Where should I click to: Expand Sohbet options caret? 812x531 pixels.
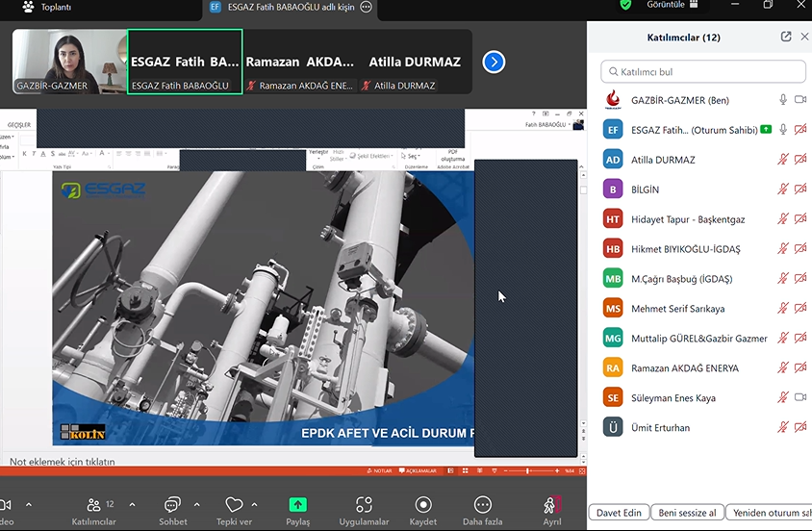[x=197, y=504]
